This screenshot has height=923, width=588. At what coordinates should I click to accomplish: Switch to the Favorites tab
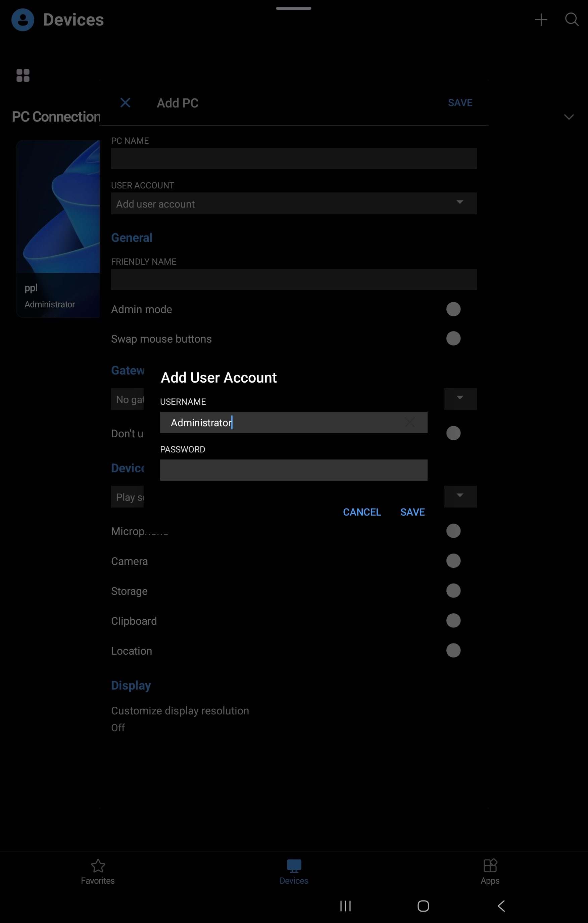click(98, 872)
